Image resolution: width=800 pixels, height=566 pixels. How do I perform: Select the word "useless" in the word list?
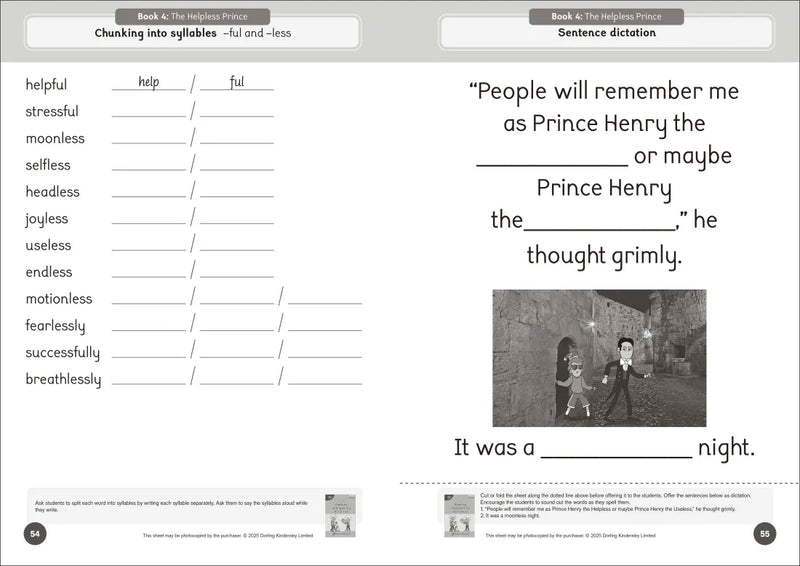pos(48,245)
